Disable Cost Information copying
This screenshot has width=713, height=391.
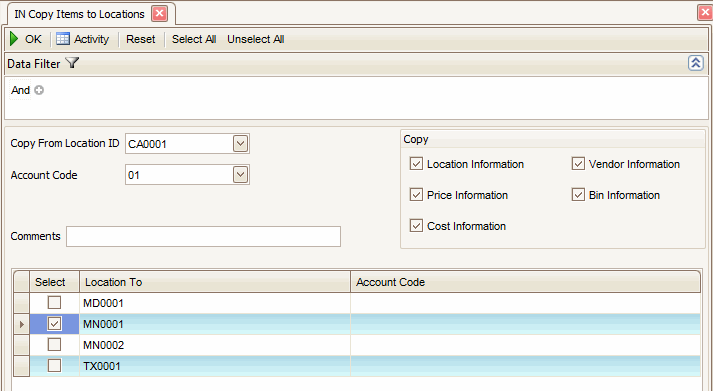coord(416,226)
